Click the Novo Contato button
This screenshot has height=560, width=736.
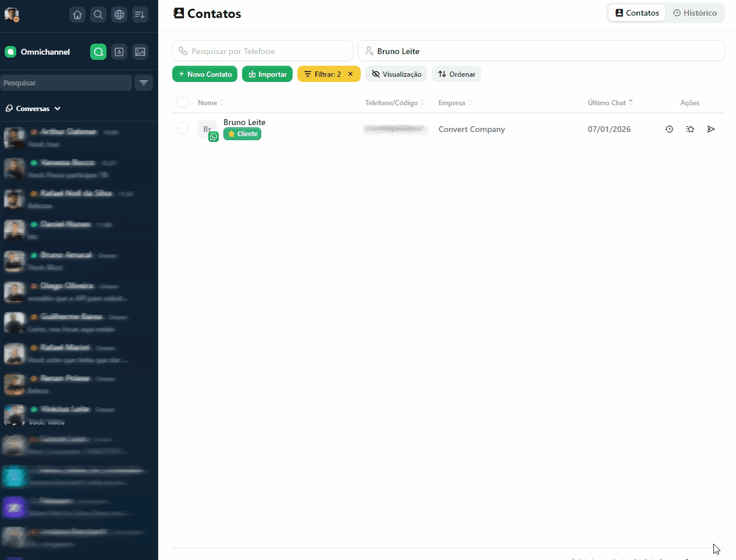point(205,74)
